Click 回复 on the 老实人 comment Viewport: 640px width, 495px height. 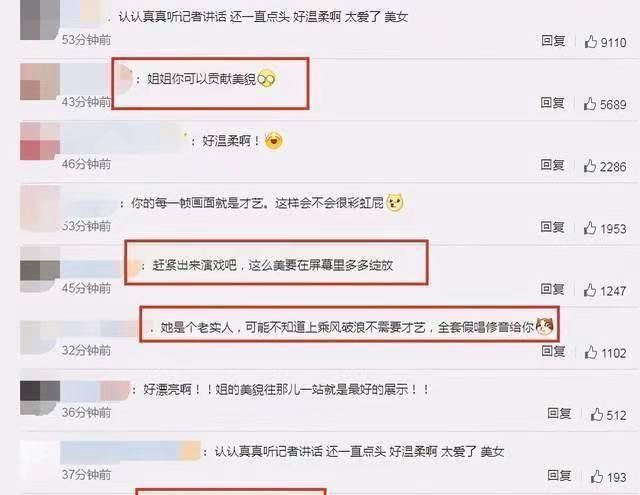(x=553, y=351)
